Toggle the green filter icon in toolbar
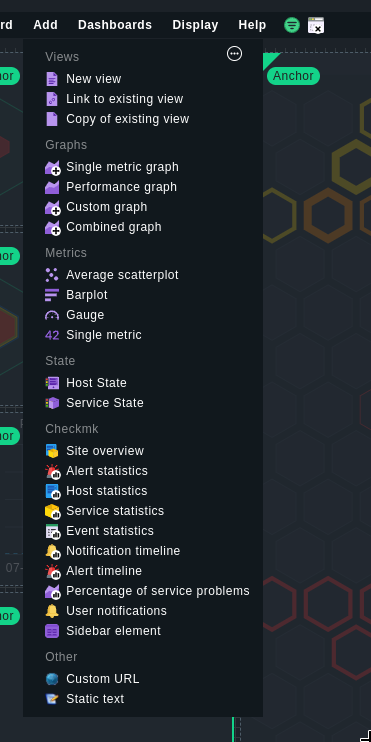Viewport: 371px width, 742px height. coord(292,25)
